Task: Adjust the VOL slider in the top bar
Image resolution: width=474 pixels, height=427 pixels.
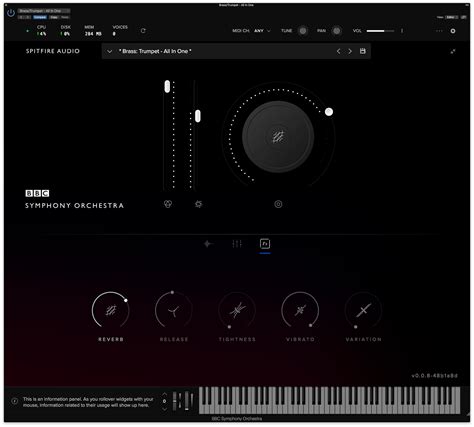Action: click(x=380, y=31)
